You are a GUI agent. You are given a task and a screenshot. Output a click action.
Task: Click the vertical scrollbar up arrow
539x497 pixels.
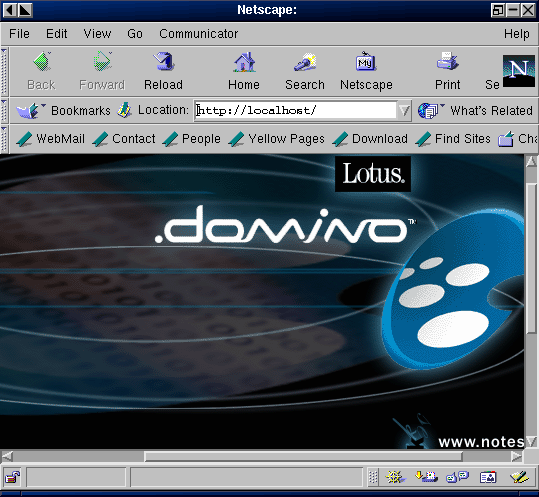point(531,162)
